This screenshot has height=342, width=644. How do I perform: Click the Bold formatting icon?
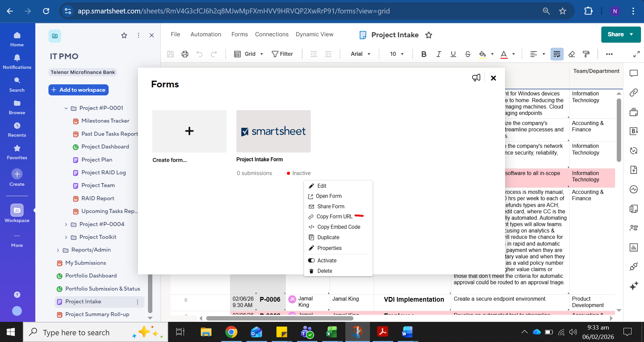coord(424,54)
